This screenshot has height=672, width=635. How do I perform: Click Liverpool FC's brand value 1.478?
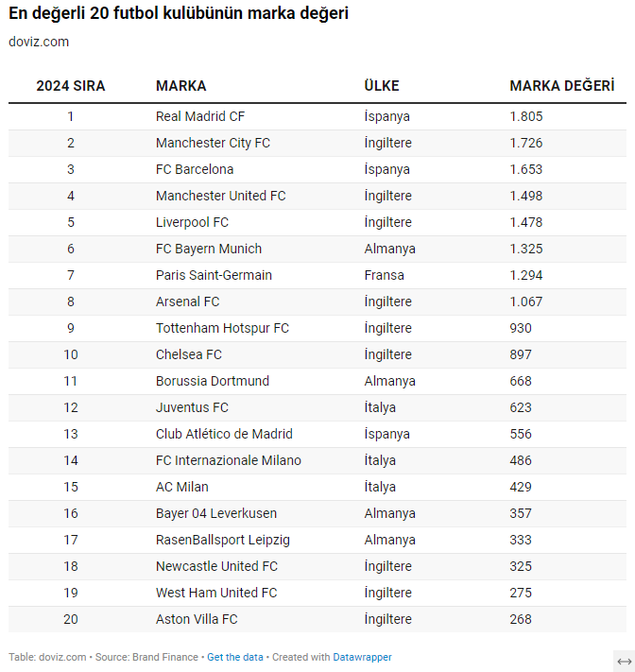tap(526, 222)
